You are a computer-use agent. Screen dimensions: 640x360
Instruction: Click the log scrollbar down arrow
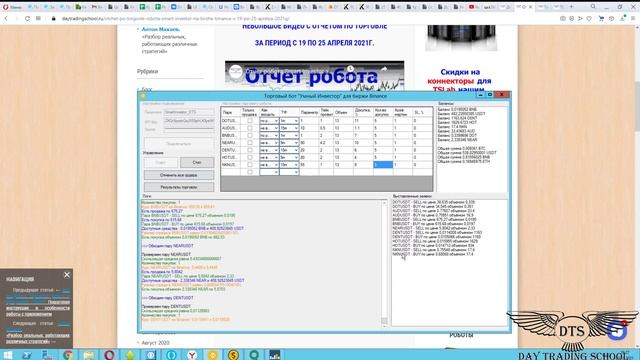[384, 326]
